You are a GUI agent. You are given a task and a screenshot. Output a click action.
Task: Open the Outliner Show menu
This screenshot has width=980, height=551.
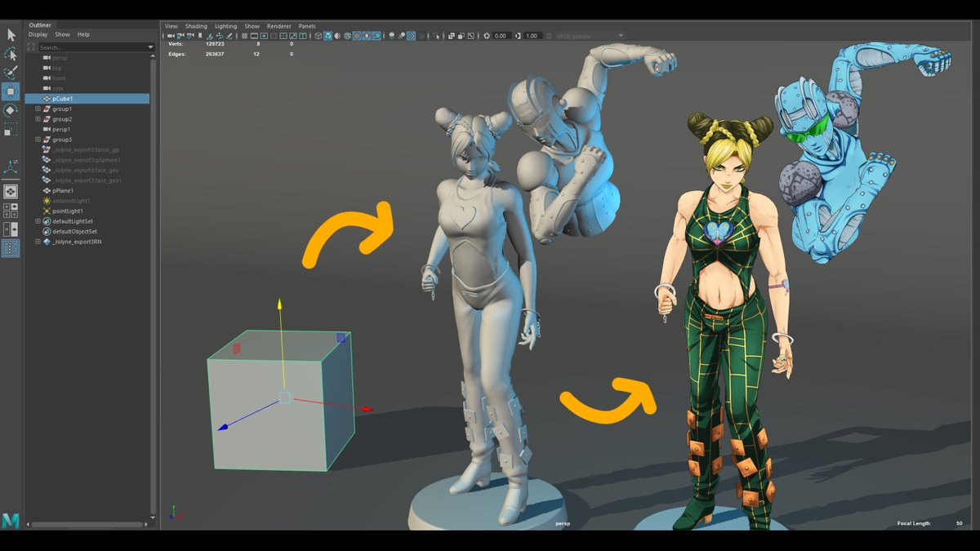[62, 34]
